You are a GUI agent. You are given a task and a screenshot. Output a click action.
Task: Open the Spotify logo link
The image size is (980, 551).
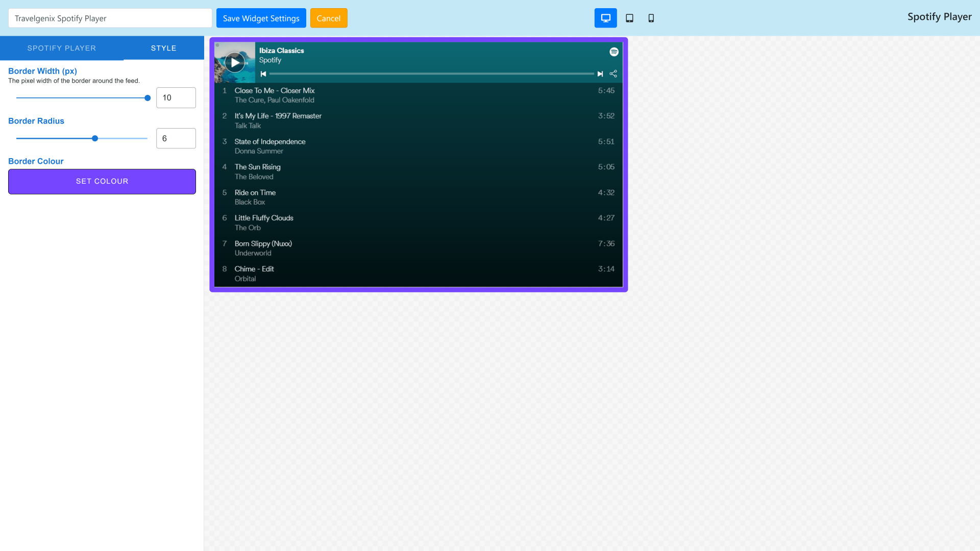pyautogui.click(x=614, y=52)
